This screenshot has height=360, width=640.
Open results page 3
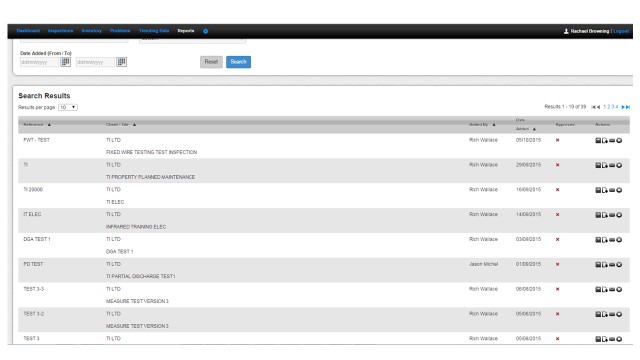click(613, 107)
